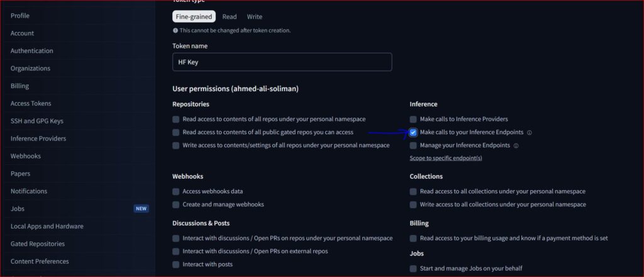Viewport: 644px width, 277px height.
Task: Switch token type to Read
Action: (x=230, y=17)
